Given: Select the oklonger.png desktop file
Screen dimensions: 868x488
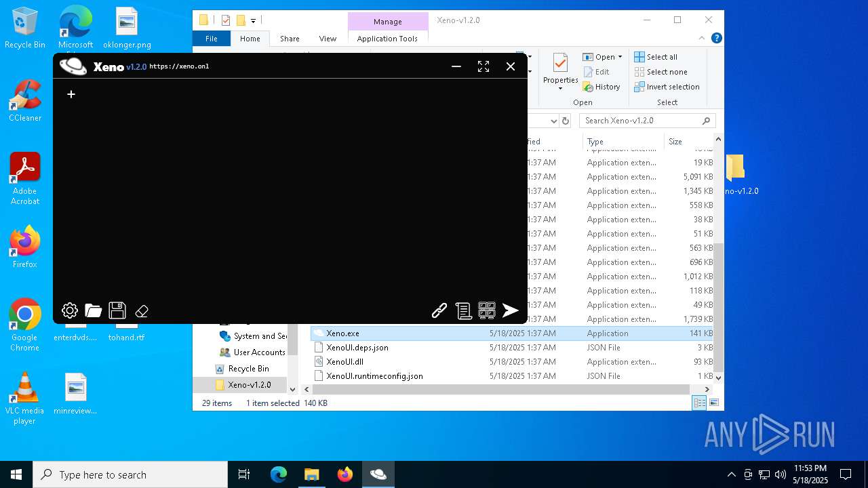Looking at the screenshot, I should click(x=127, y=28).
